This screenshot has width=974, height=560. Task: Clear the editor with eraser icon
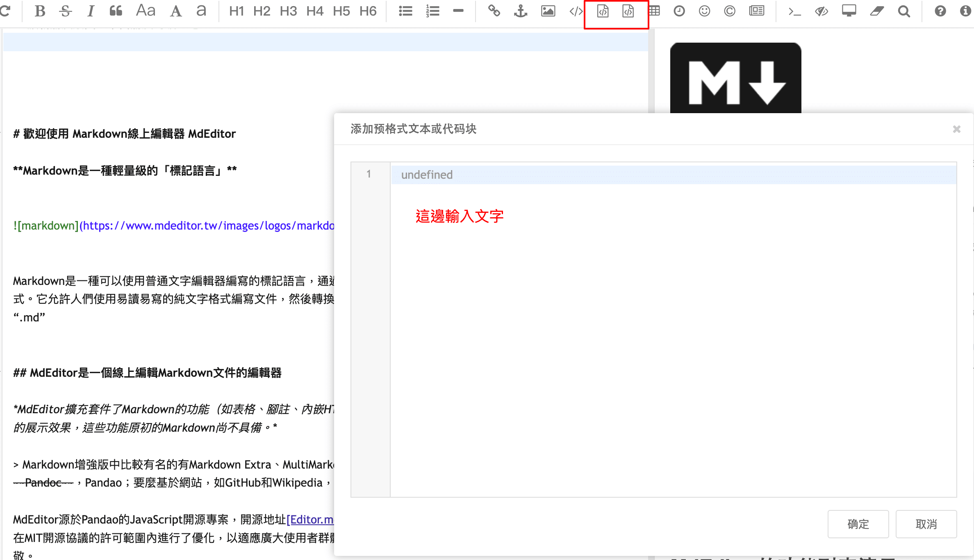click(x=877, y=11)
